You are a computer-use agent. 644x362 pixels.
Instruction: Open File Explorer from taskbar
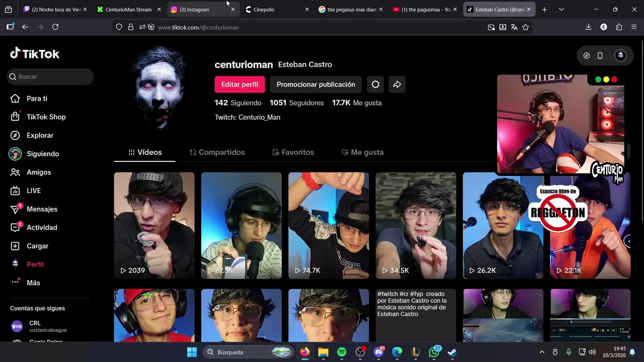tap(323, 352)
